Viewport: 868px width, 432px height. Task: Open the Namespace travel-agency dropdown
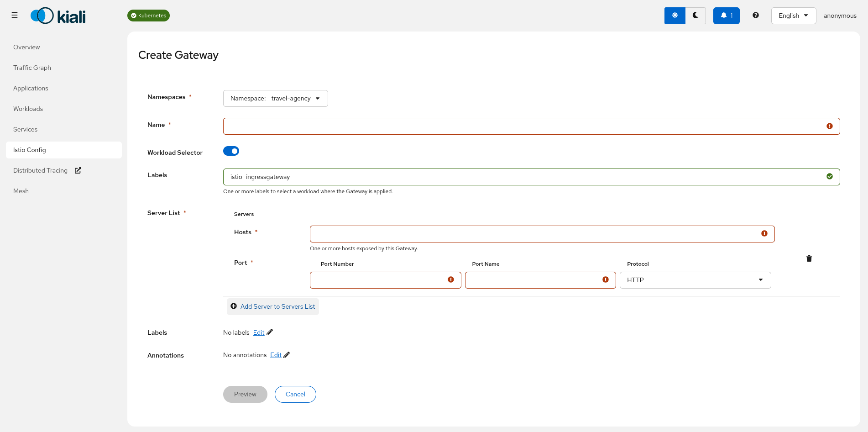(x=275, y=99)
